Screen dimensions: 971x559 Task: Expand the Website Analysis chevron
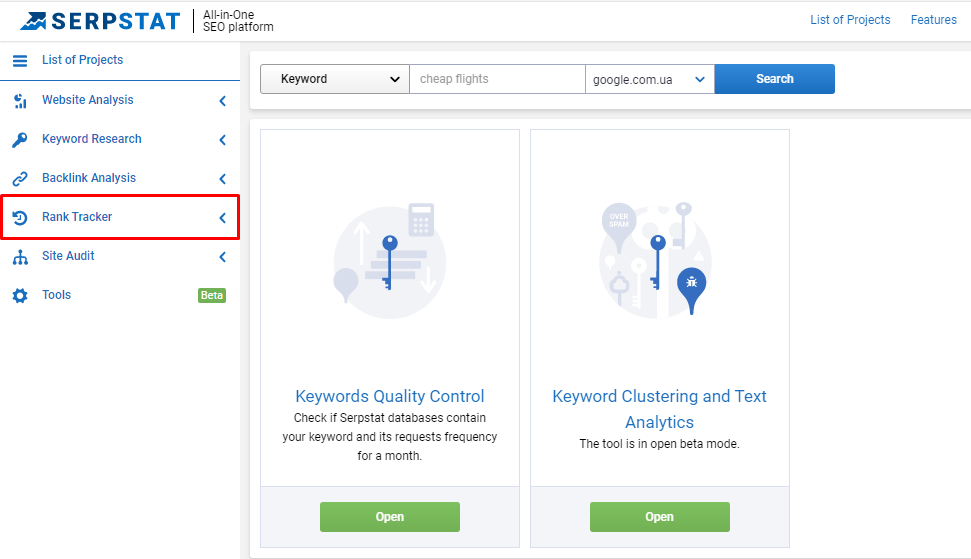222,100
